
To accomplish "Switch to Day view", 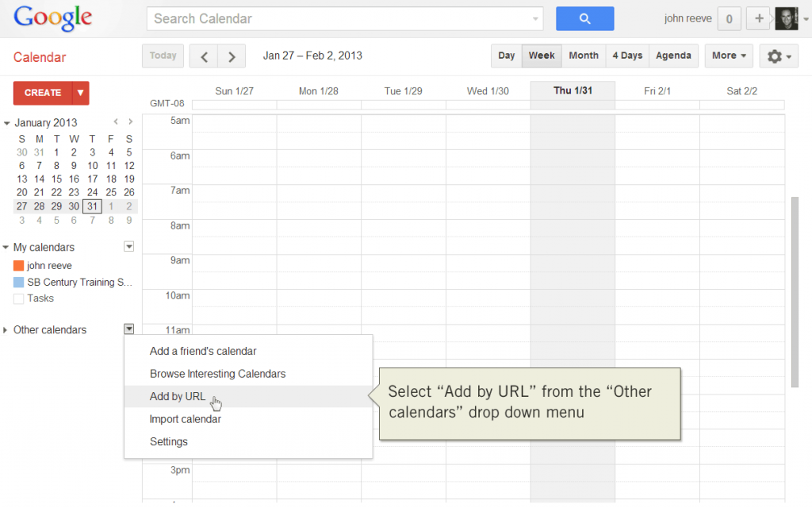I will click(x=507, y=56).
